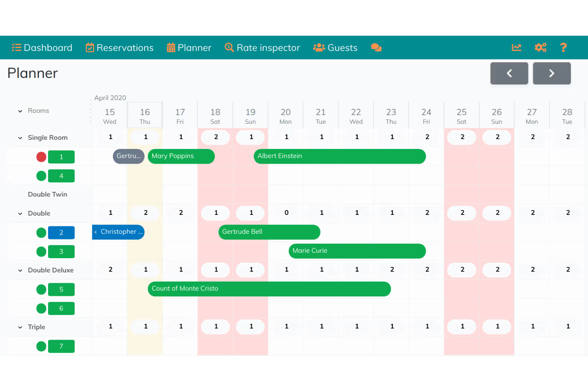
Task: Click the Planner calendar grid icon
Action: click(171, 48)
